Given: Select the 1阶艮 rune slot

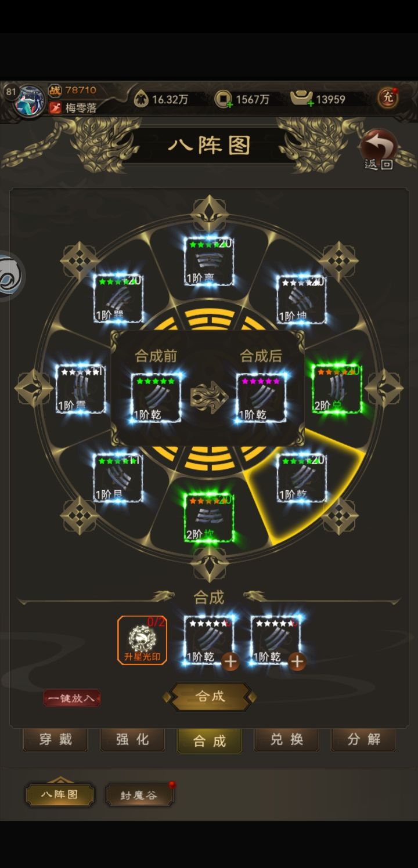Looking at the screenshot, I should tap(118, 478).
